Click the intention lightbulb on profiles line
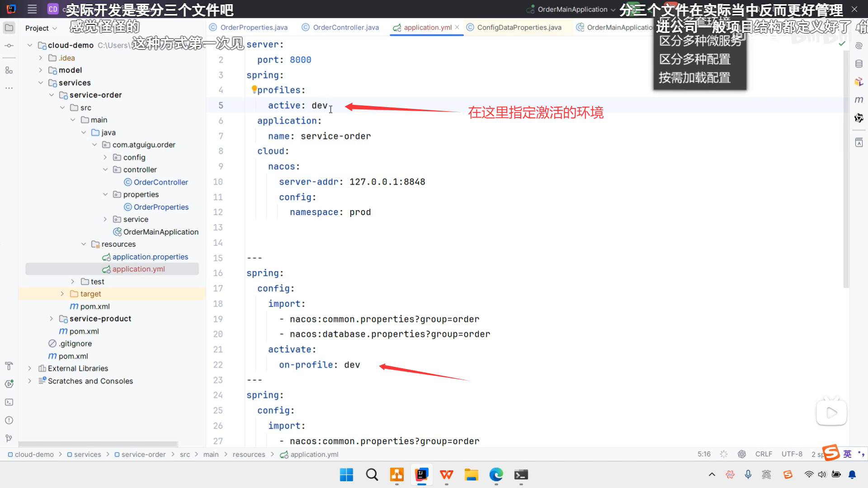Screen dimensions: 868x488 (254, 89)
